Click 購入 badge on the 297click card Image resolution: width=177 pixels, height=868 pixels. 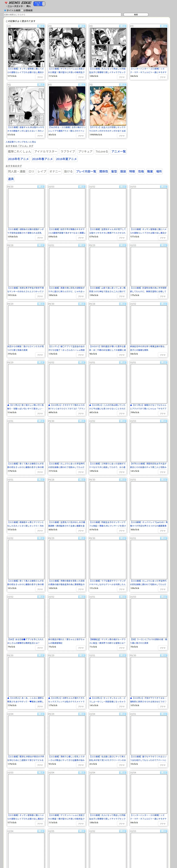(x=41, y=245)
